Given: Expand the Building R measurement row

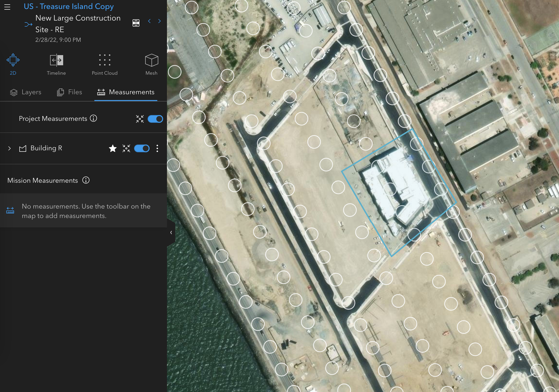Looking at the screenshot, I should tap(9, 148).
